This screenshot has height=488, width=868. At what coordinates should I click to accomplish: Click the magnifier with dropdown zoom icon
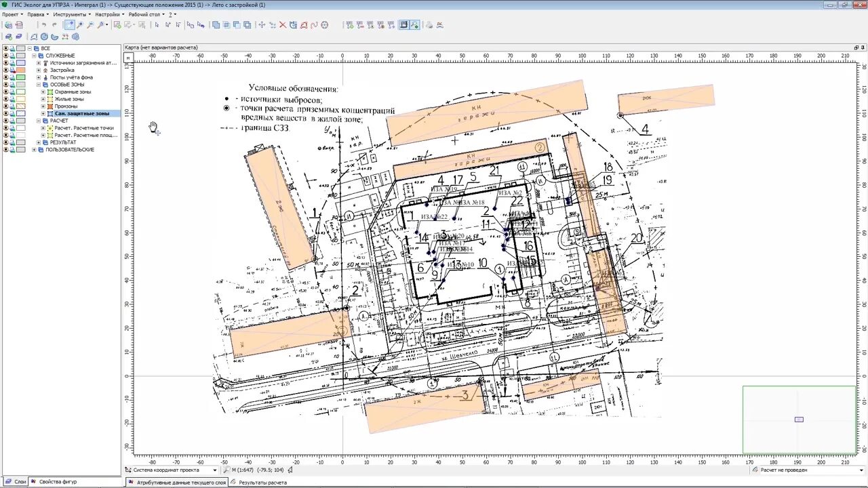pos(102,24)
